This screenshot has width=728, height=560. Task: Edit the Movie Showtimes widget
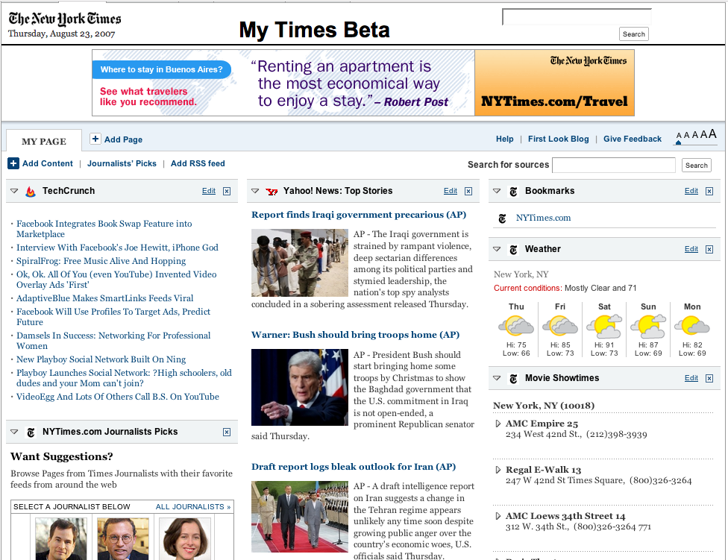tap(691, 378)
